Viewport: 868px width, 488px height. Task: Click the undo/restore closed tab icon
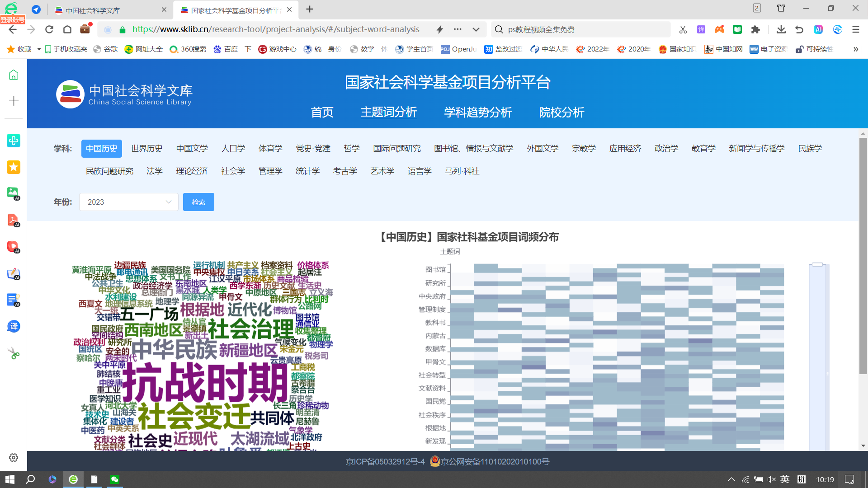pyautogui.click(x=799, y=29)
